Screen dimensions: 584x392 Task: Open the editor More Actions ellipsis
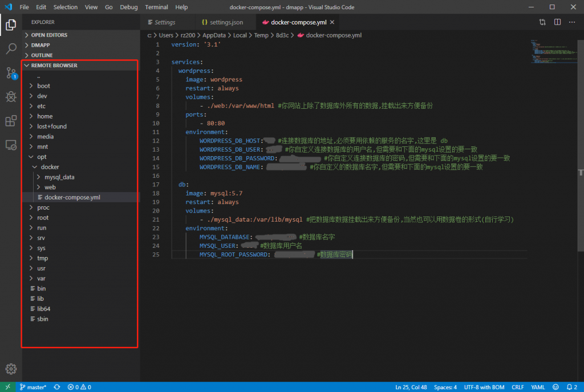572,22
